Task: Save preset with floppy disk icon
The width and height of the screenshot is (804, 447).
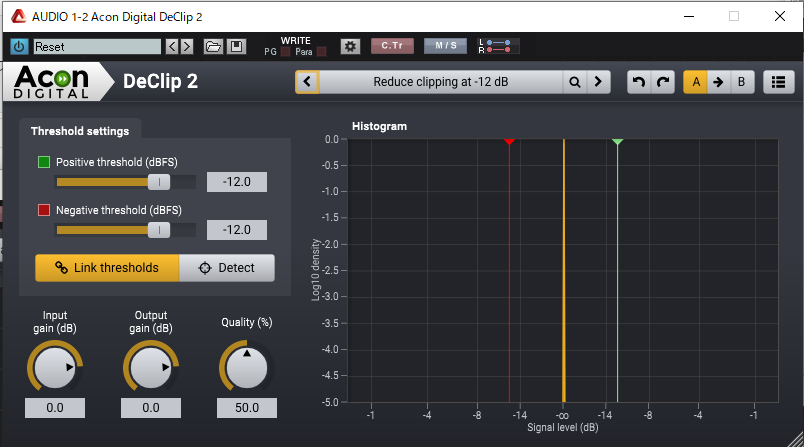Action: click(236, 47)
